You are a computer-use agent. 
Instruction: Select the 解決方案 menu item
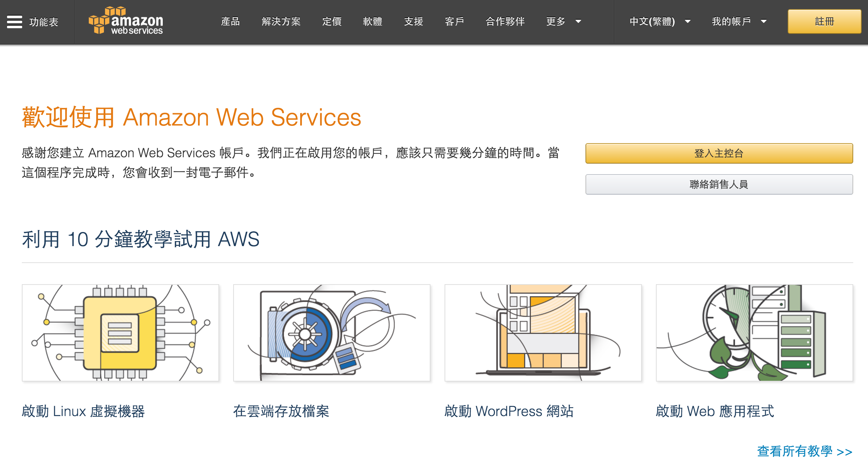[281, 22]
